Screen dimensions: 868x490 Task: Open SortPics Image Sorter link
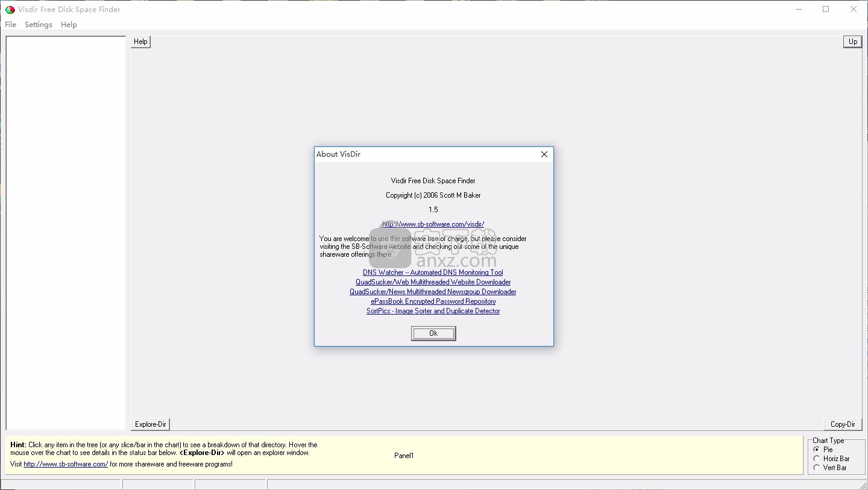coord(433,311)
